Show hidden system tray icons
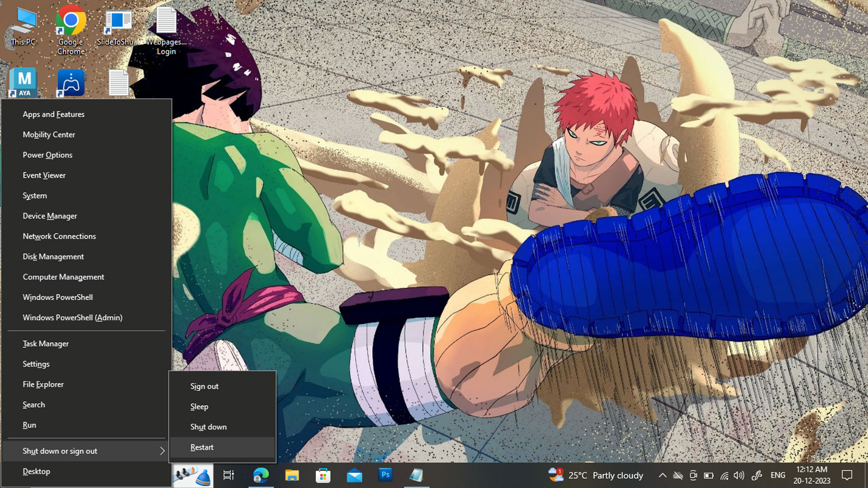 (662, 475)
